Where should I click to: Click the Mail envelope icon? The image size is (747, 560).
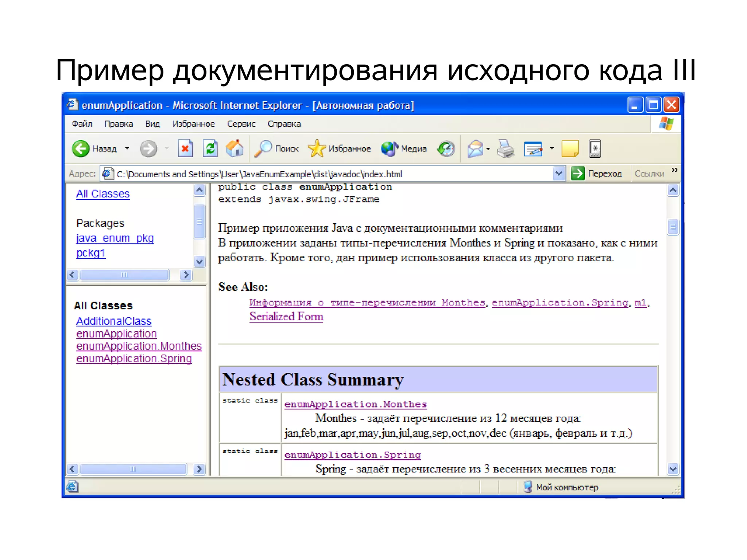click(475, 149)
